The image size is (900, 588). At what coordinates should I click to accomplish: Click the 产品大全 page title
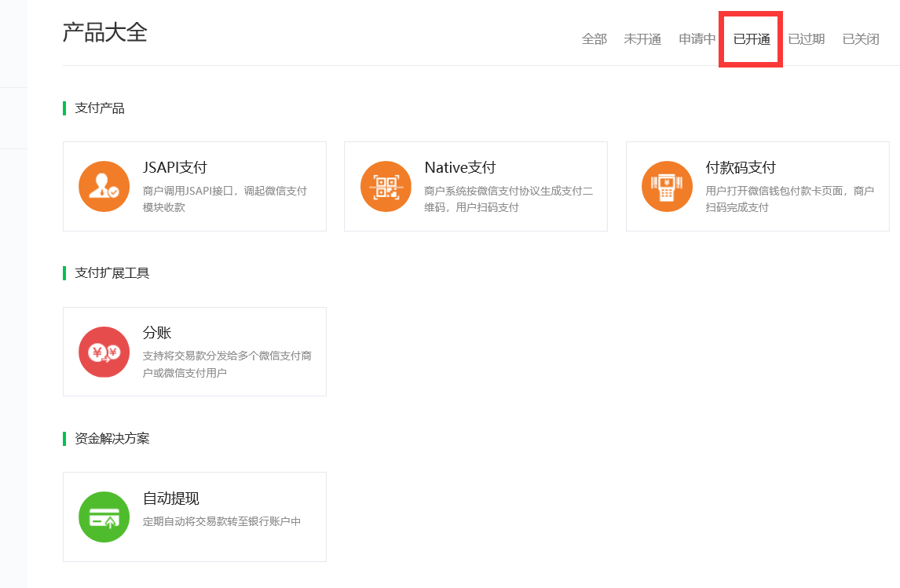point(105,32)
